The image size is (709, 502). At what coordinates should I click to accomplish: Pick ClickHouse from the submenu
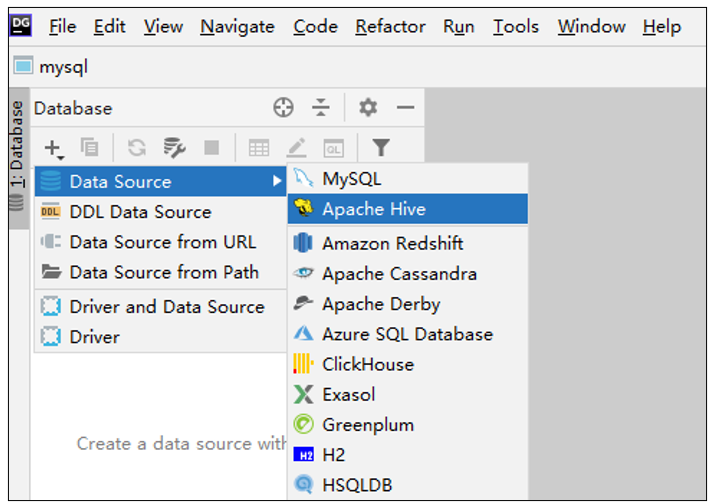367,364
